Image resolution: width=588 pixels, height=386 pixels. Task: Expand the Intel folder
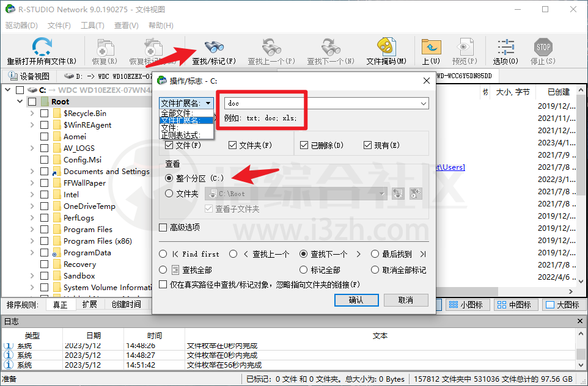[32, 194]
